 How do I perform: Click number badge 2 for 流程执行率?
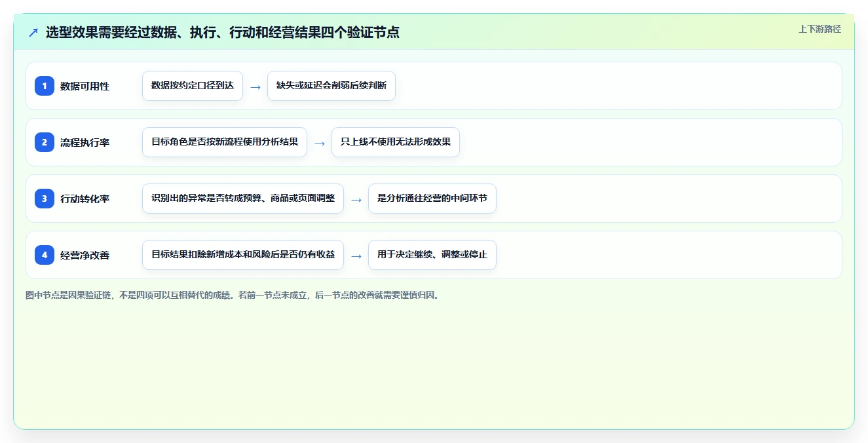pos(45,142)
